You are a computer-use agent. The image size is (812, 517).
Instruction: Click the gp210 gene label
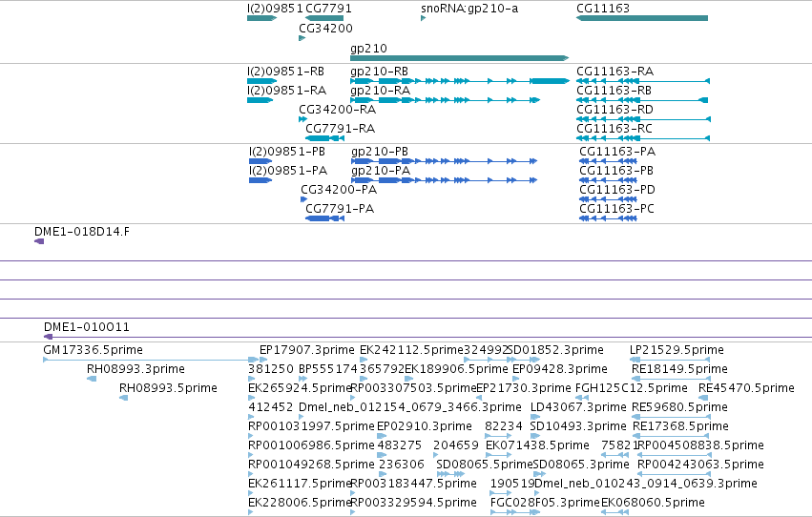point(368,48)
